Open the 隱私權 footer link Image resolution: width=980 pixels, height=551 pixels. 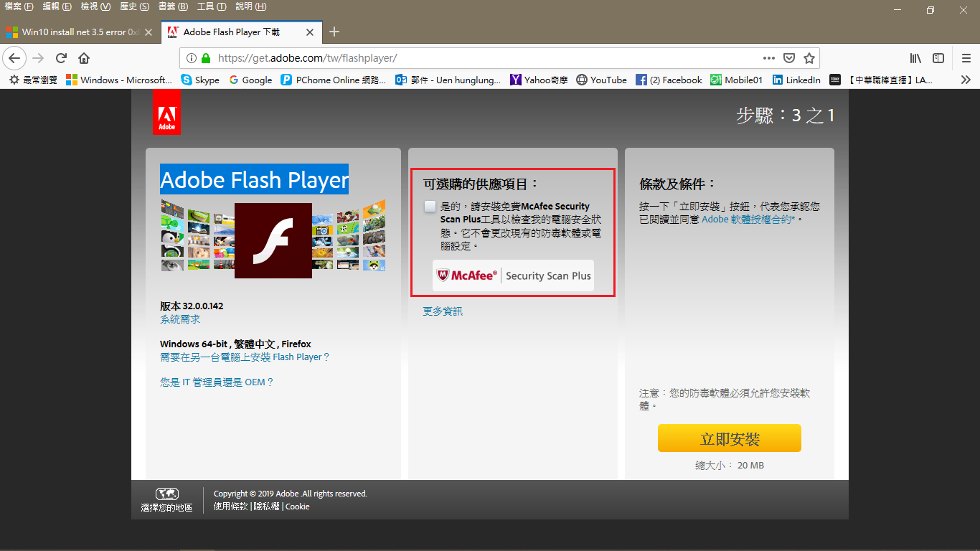pos(267,507)
